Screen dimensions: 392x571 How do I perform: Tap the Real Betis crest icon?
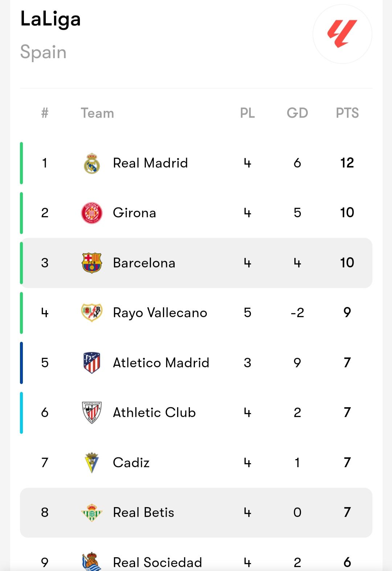point(92,513)
